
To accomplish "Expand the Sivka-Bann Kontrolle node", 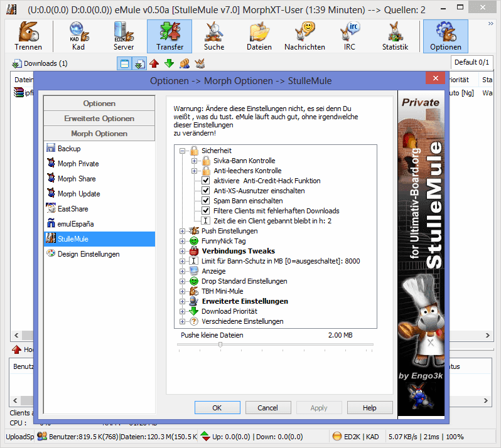I will [x=194, y=161].
